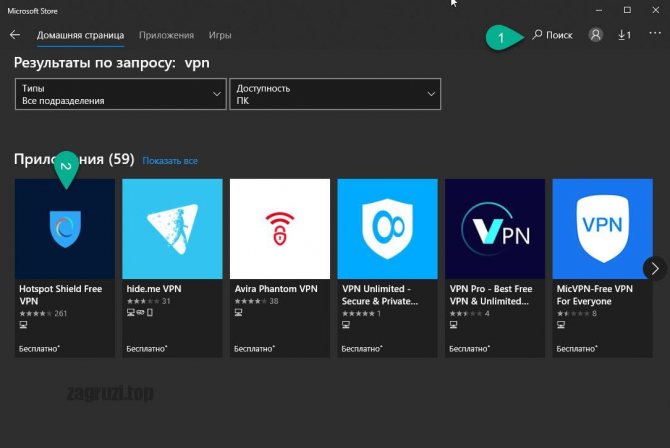Screen dimensions: 670x448
Task: Show next apps with right chevron
Action: tap(655, 268)
